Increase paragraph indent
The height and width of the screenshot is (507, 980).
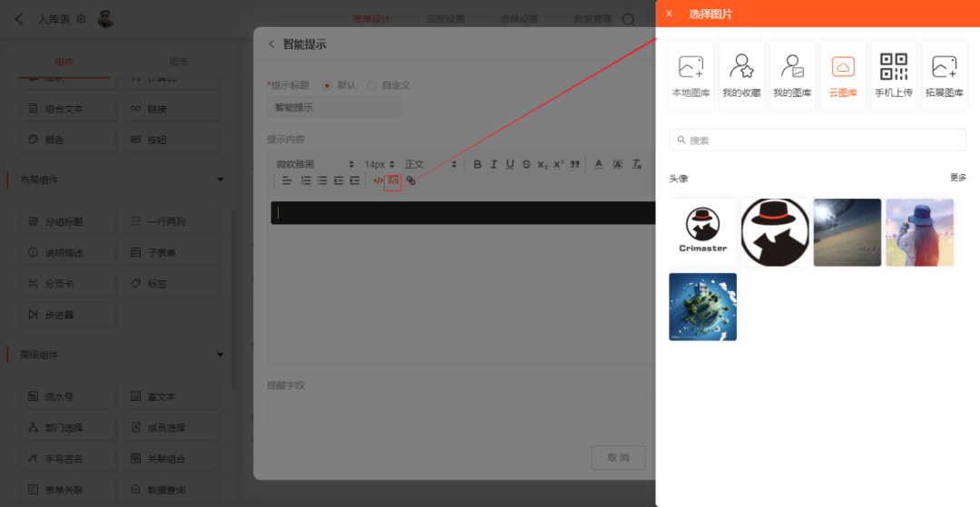[x=355, y=180]
